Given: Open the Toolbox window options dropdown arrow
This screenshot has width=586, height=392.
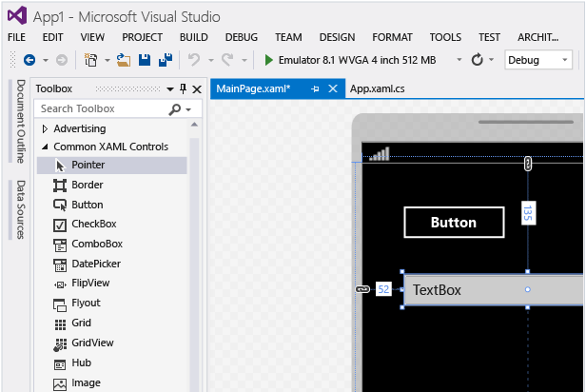Looking at the screenshot, I should tap(170, 88).
